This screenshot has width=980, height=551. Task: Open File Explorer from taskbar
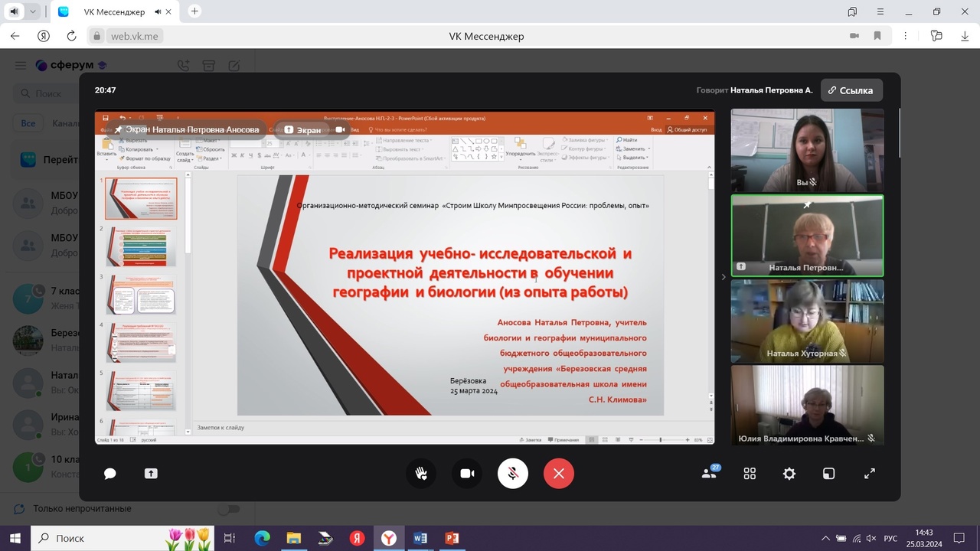coord(293,538)
